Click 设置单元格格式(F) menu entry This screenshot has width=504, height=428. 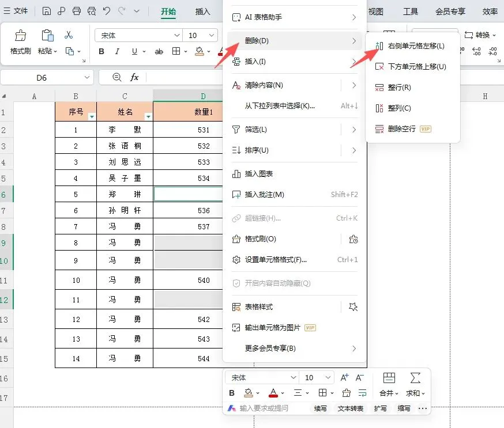pyautogui.click(x=294, y=259)
